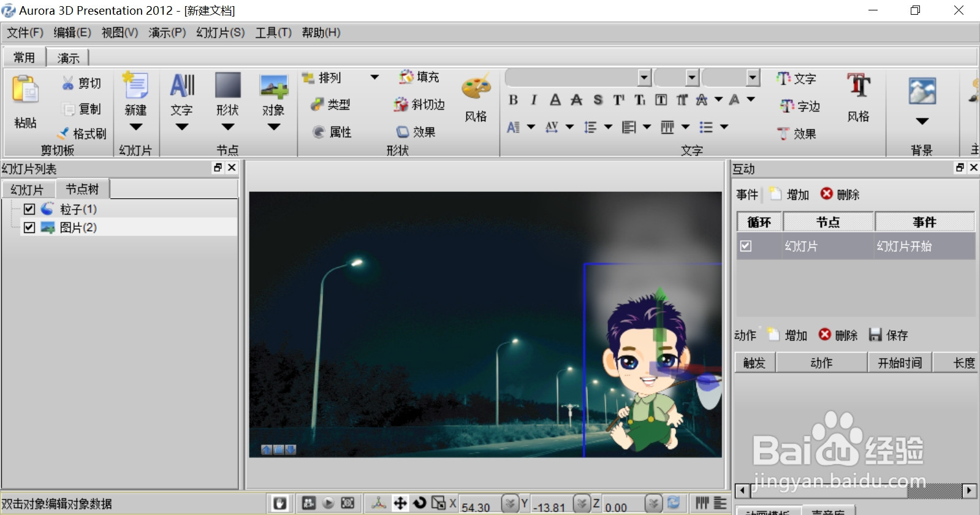Toggle Bold text formatting
This screenshot has height=515, width=980.
[x=514, y=100]
